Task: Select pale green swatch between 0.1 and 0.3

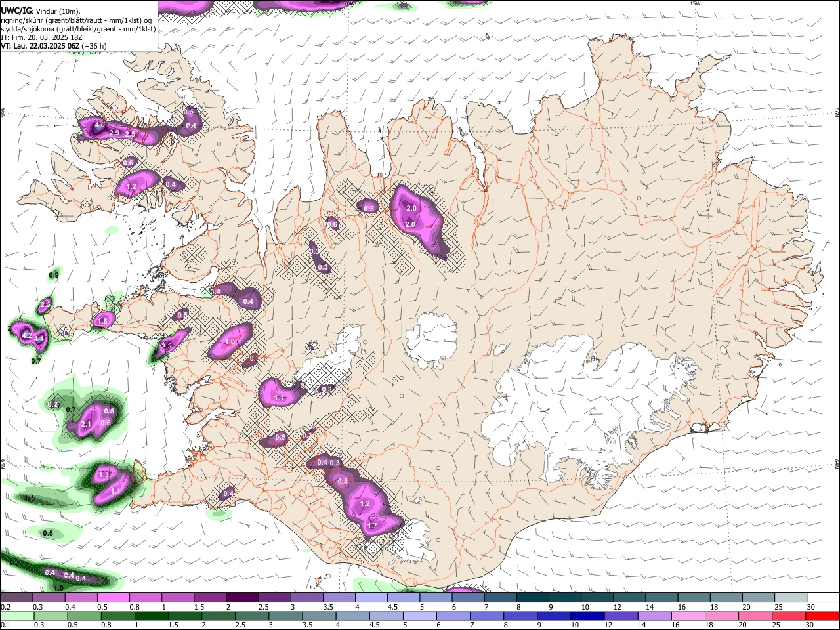Action: coord(17,616)
